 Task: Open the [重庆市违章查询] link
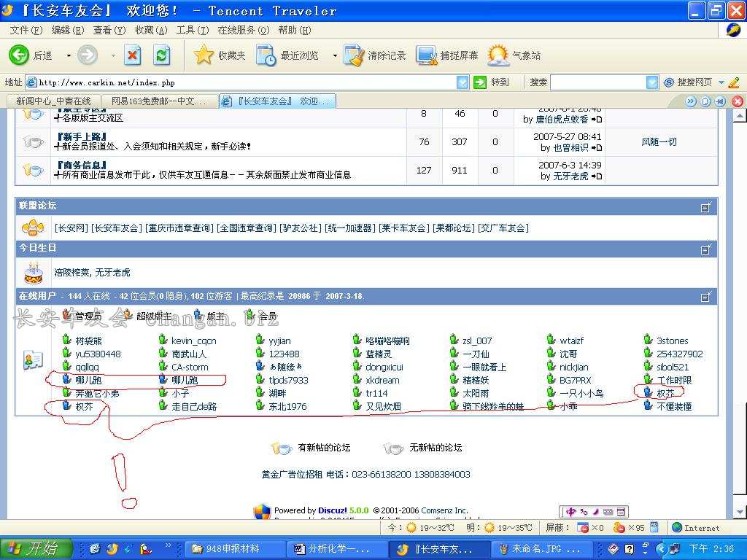pyautogui.click(x=179, y=228)
